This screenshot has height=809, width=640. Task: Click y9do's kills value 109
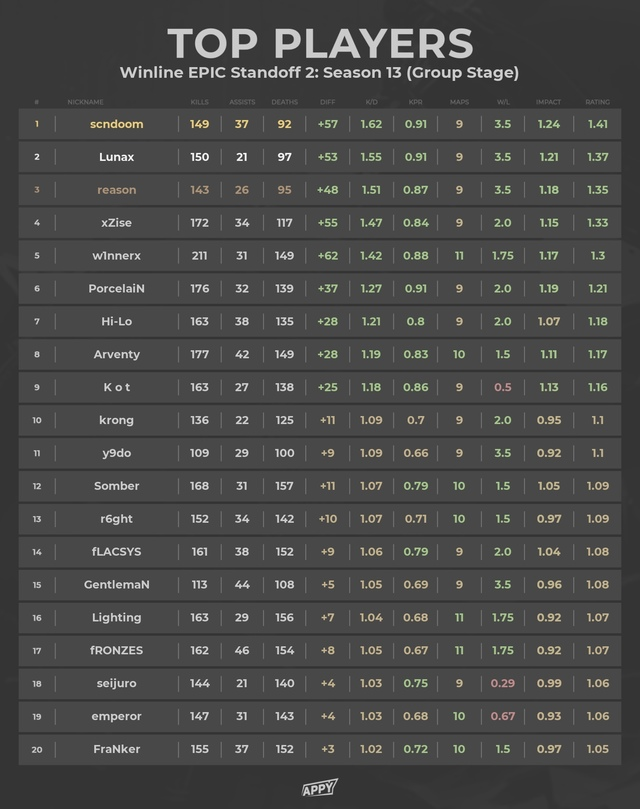[x=200, y=454]
